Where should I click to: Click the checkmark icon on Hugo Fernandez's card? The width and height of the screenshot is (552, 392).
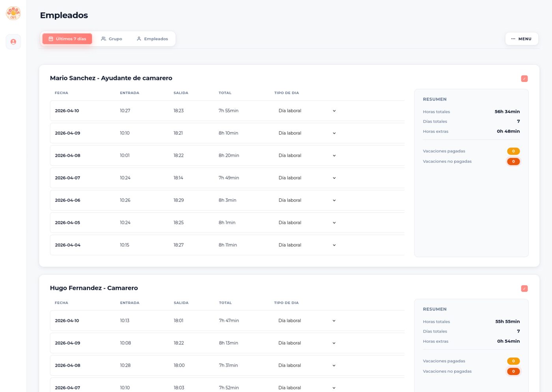click(x=524, y=288)
